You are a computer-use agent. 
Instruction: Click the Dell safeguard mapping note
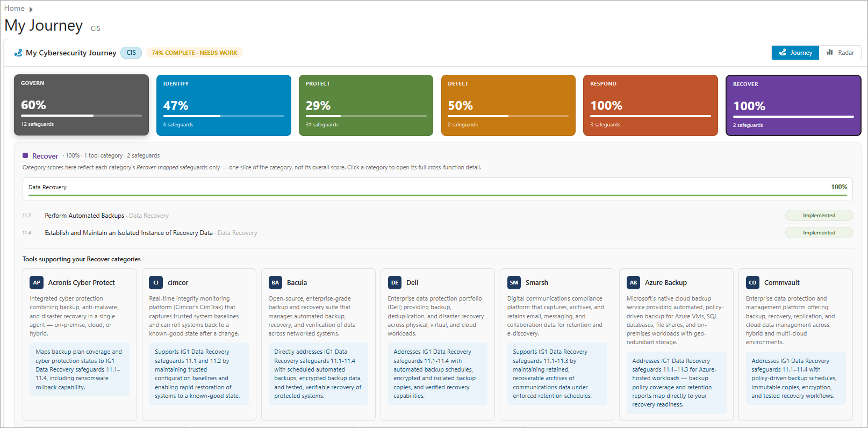click(x=437, y=374)
